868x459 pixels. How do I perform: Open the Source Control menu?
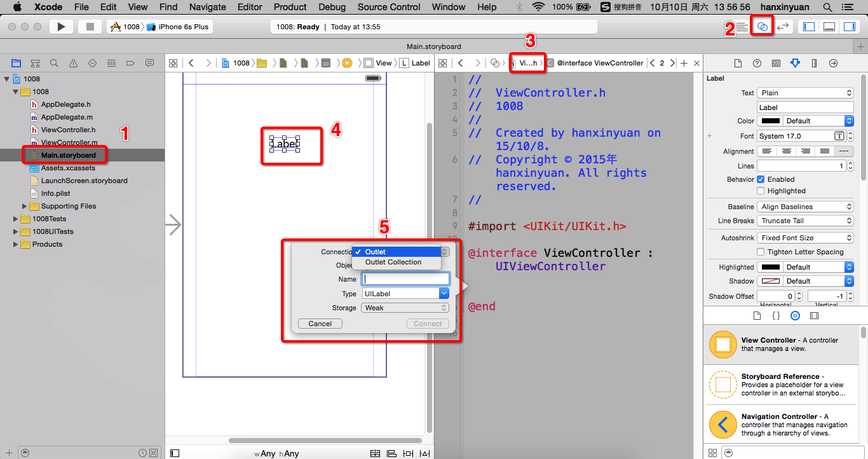[389, 7]
